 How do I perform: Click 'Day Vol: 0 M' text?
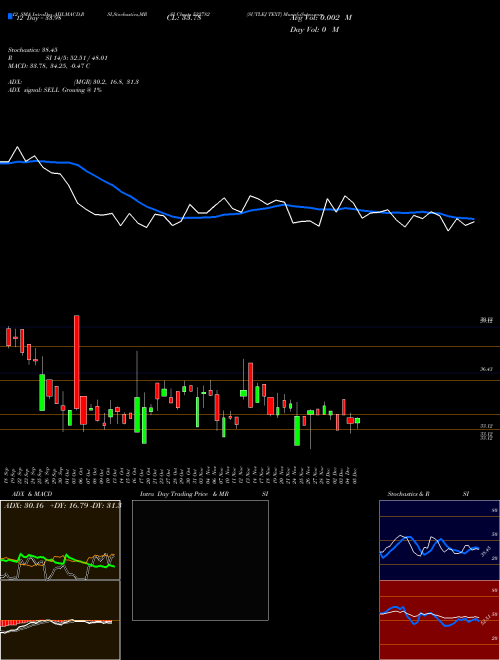tap(314, 30)
